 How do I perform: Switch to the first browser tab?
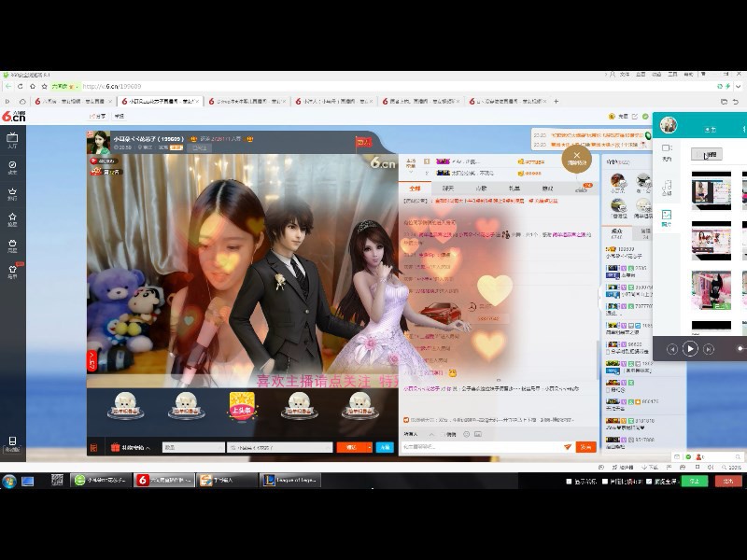pos(74,101)
